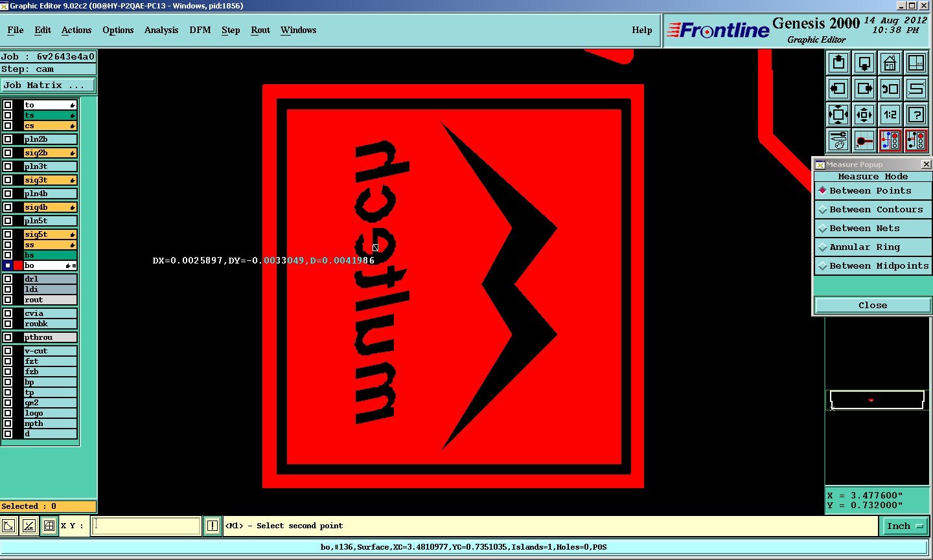Click the Job Matrix ... button

point(48,85)
